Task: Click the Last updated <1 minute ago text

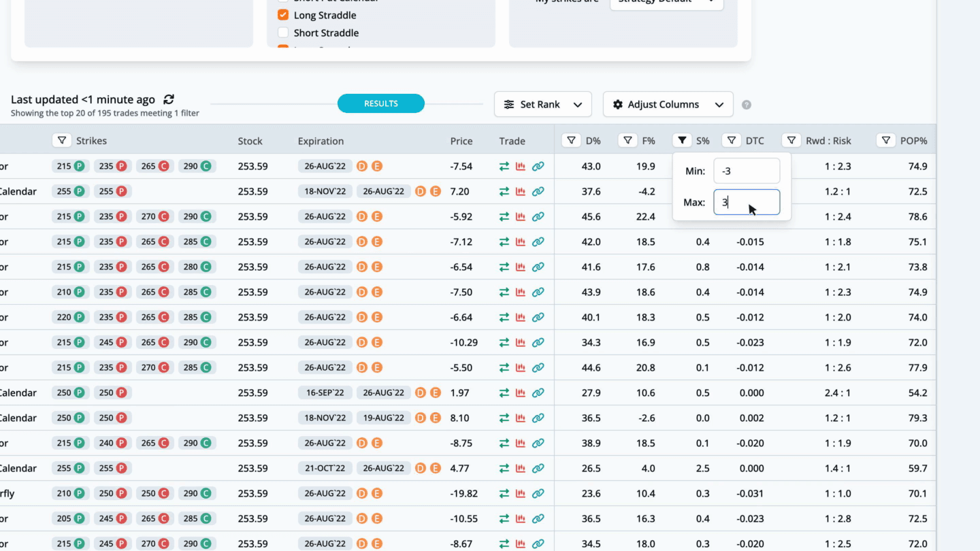Action: pyautogui.click(x=83, y=99)
